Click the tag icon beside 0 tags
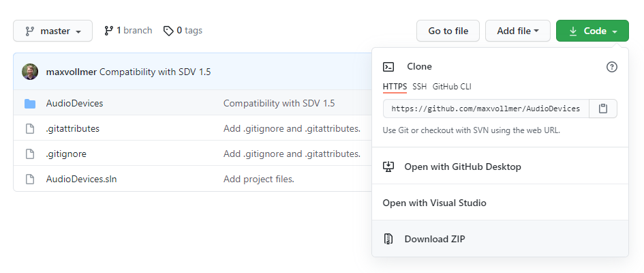This screenshot has width=644, height=273. (168, 31)
